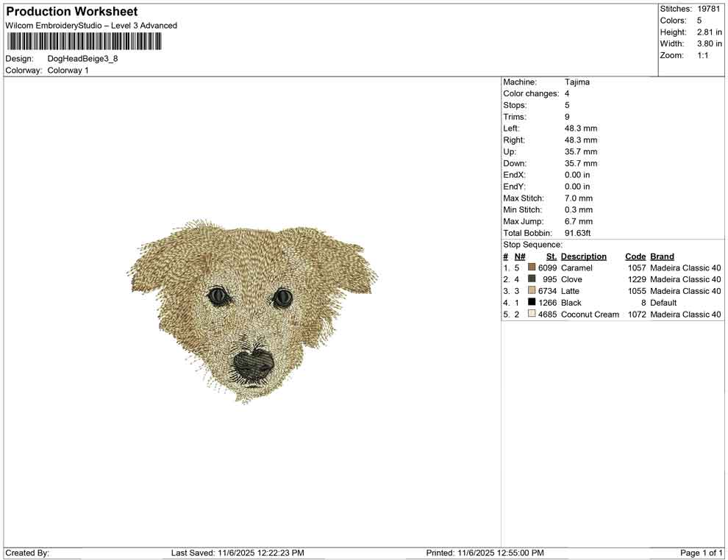This screenshot has width=728, height=560.
Task: Click the Stitches value 19781
Action: click(710, 9)
